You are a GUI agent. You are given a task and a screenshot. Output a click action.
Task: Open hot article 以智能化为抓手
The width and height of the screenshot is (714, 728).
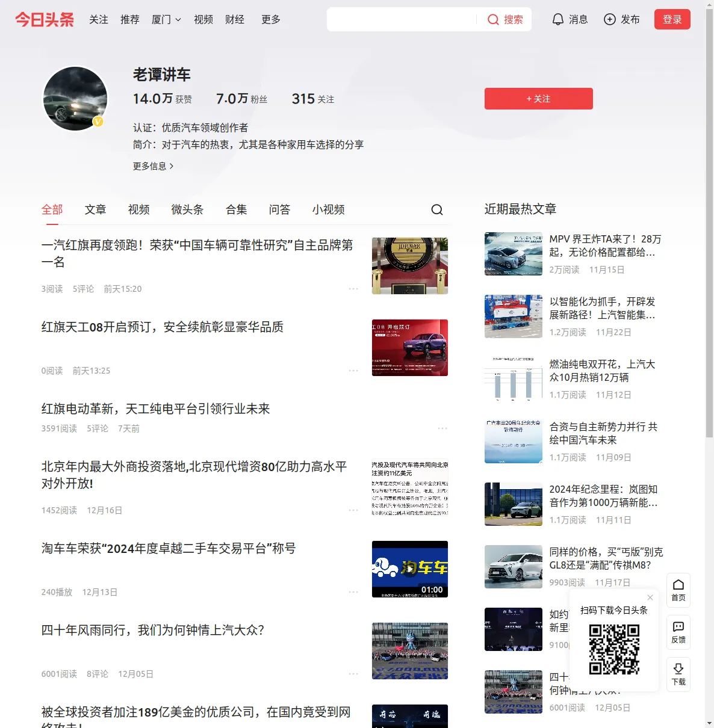[x=603, y=308]
